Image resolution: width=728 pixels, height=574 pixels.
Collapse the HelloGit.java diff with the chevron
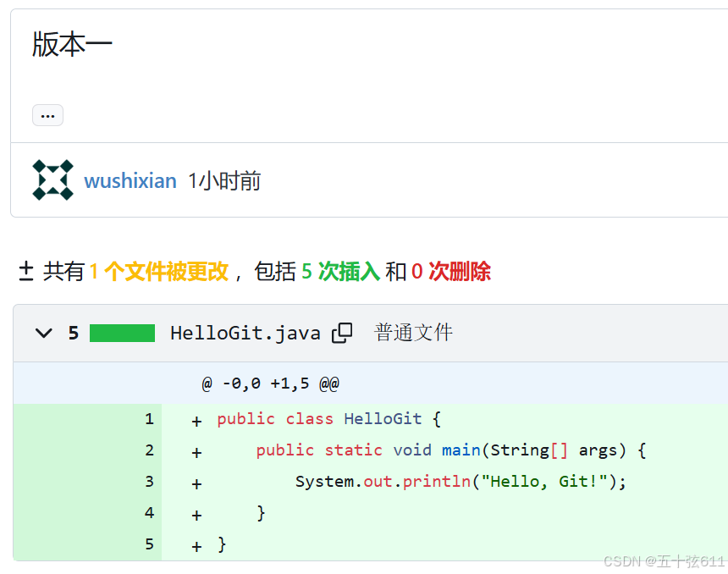coord(43,333)
